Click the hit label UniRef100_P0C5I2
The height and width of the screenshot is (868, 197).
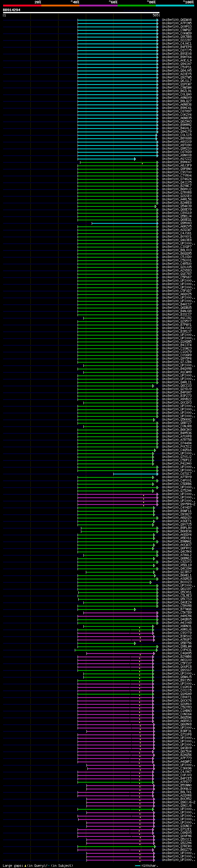177,447
